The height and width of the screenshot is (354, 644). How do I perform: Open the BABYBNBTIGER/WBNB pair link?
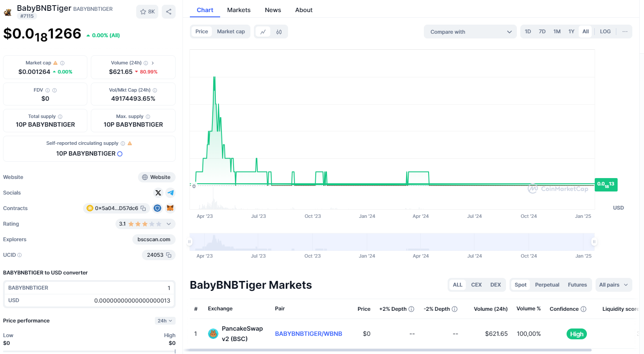point(308,334)
